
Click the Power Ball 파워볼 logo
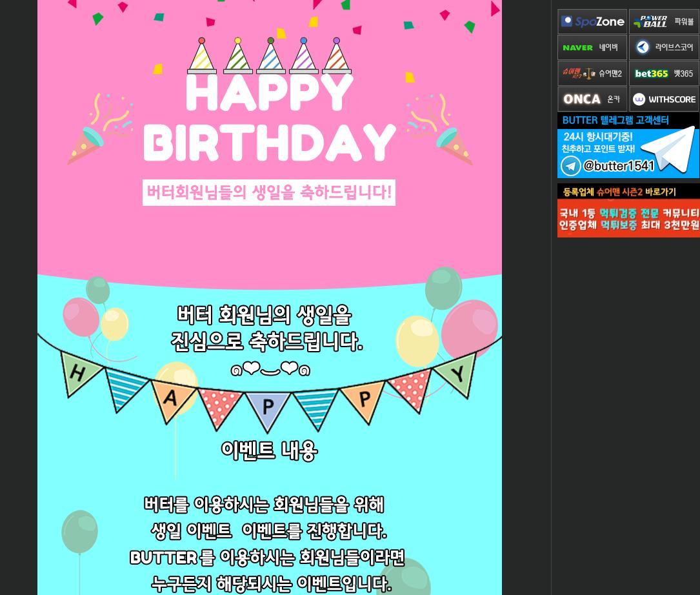click(663, 22)
